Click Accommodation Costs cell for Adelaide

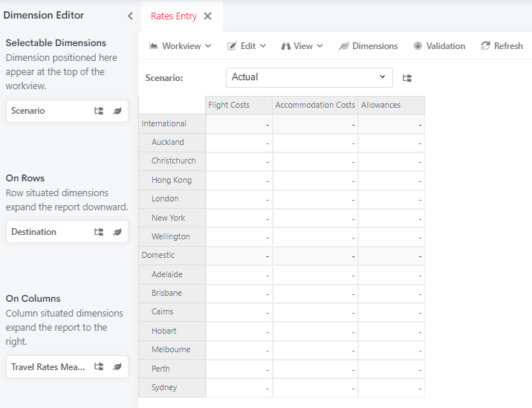click(315, 275)
